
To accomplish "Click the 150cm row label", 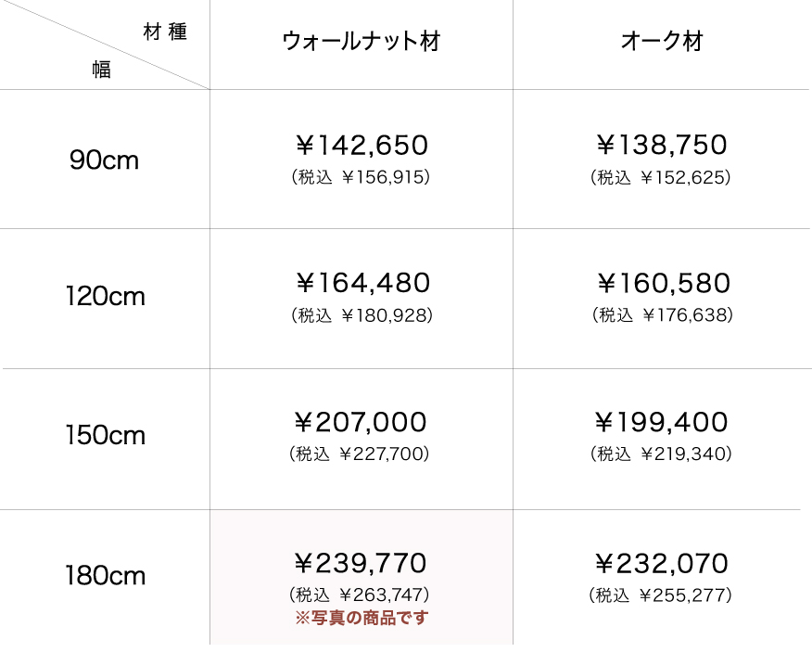I will 105,435.
